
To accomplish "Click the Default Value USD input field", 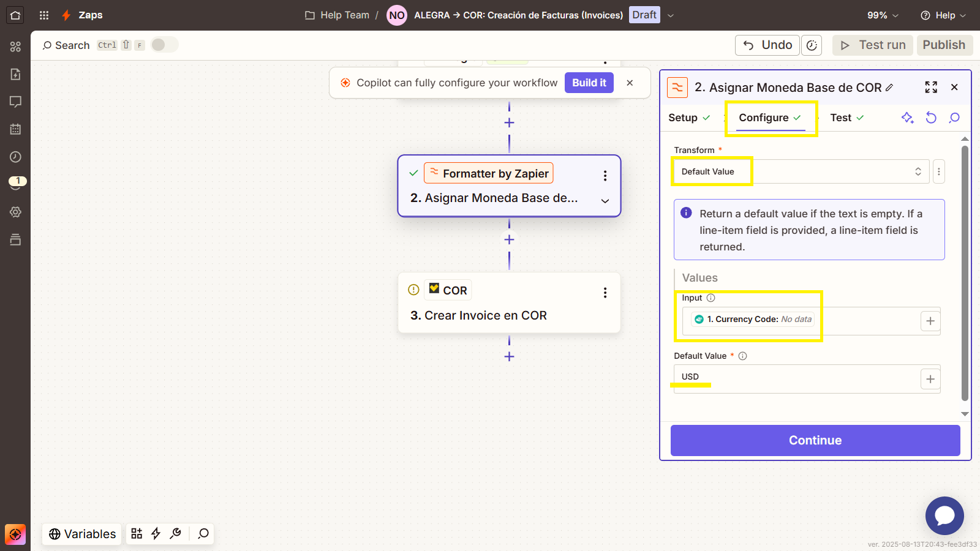I will pyautogui.click(x=796, y=378).
